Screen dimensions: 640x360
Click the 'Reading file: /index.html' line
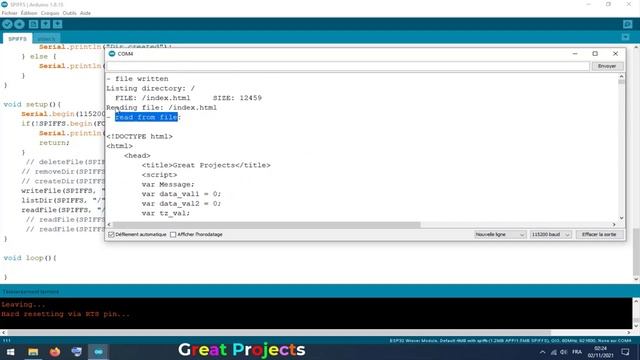162,108
